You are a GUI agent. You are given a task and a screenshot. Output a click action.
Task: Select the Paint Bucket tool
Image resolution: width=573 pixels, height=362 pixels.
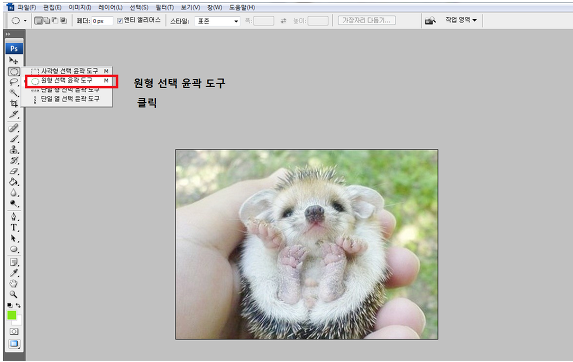click(14, 182)
